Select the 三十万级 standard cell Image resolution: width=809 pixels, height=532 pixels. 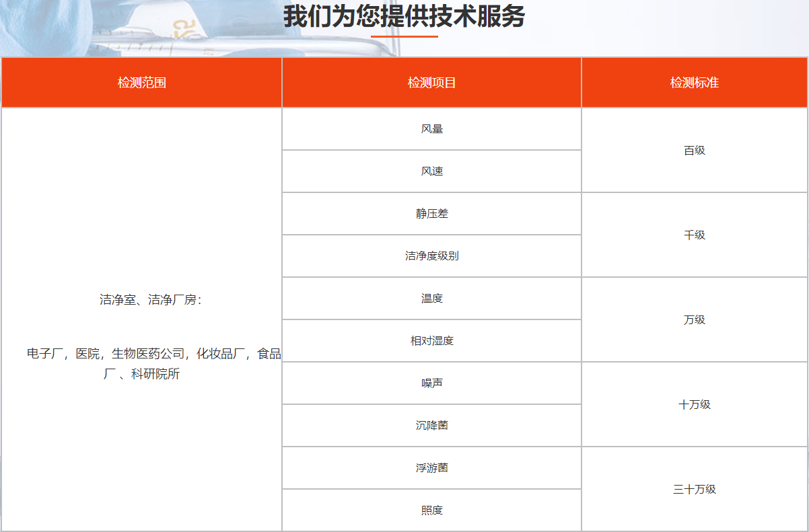[694, 489]
